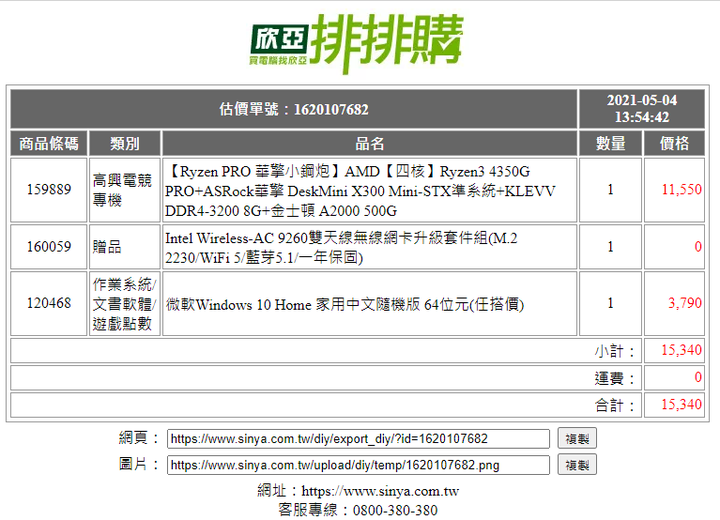The width and height of the screenshot is (720, 520).
Task: Click product barcode 160059
Action: click(x=49, y=247)
